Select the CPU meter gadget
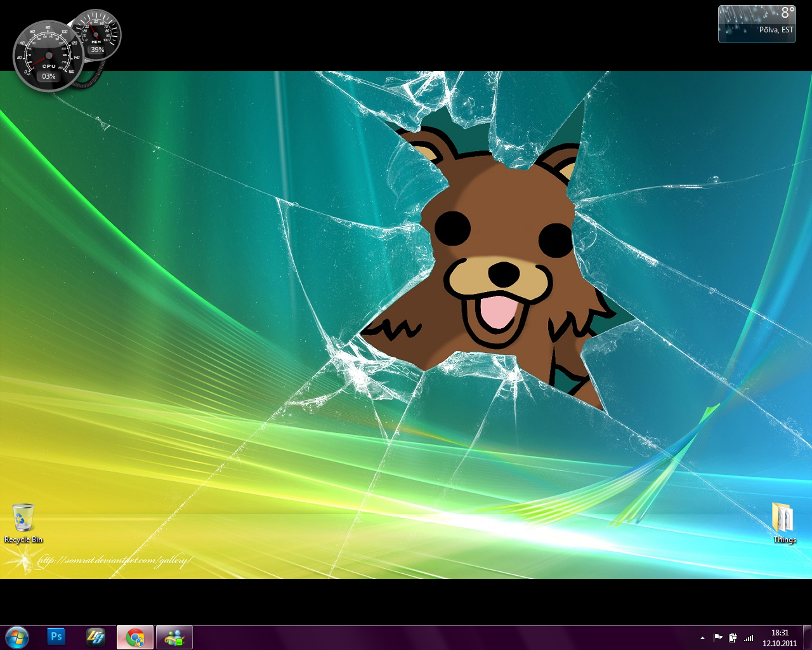The width and height of the screenshot is (812, 650). click(48, 56)
